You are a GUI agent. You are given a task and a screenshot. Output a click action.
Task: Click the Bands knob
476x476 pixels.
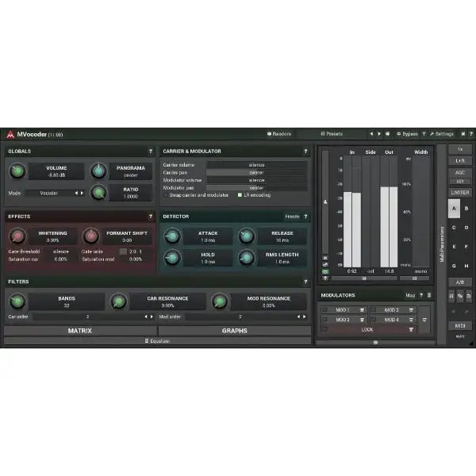17,301
